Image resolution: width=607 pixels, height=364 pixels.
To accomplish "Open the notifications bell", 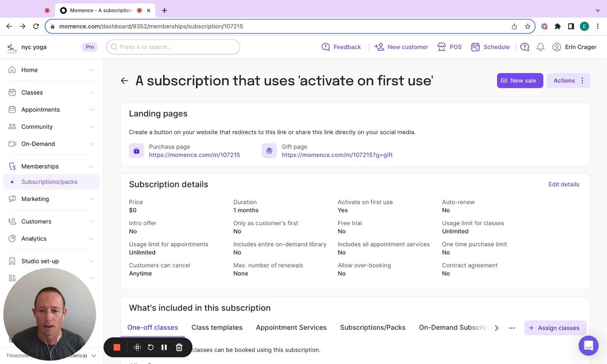I will (540, 47).
